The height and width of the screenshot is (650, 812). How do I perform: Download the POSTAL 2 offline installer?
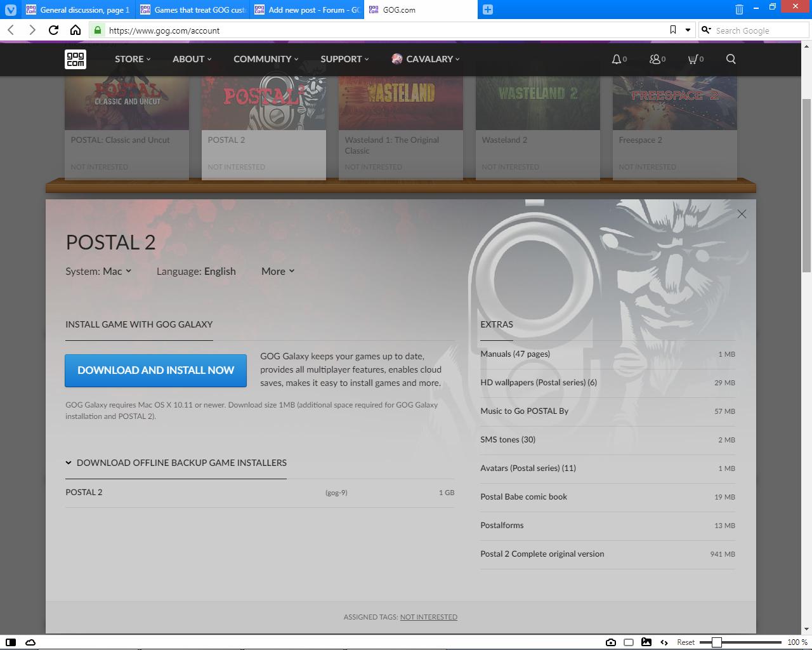259,493
